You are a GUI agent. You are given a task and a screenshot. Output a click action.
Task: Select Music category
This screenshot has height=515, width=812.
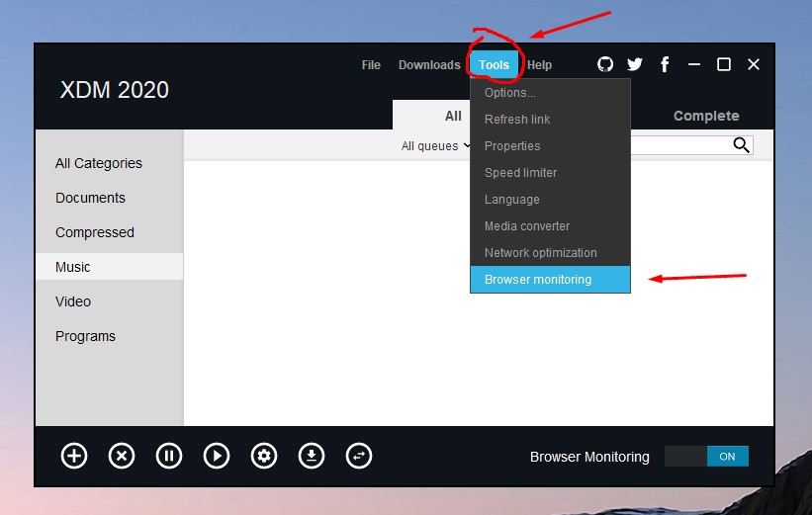coord(109,267)
